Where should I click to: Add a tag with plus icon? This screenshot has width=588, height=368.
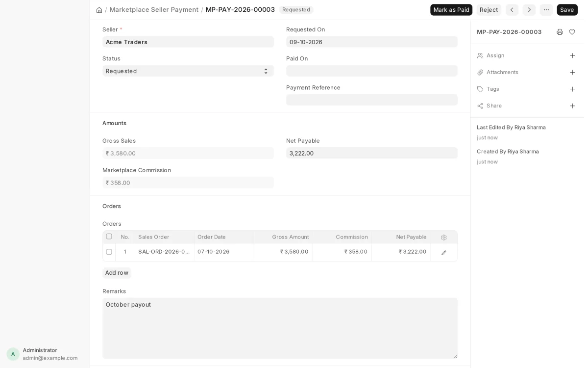[x=572, y=89]
